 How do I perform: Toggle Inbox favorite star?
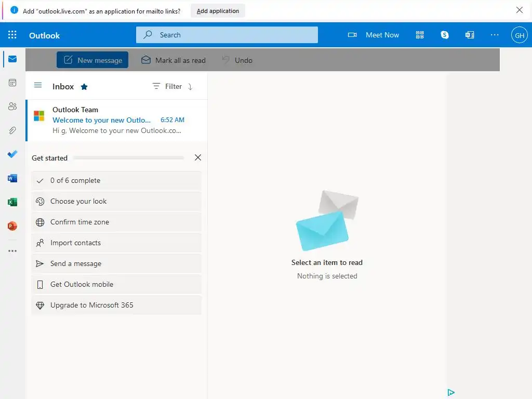click(84, 87)
